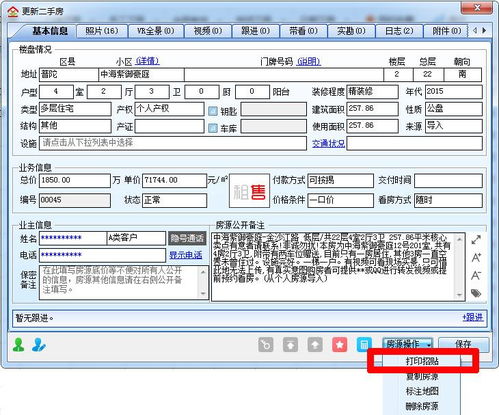Viewport: 499px width, 415px height.
Task: Switch to the 日志(2) tab
Action: point(399,31)
